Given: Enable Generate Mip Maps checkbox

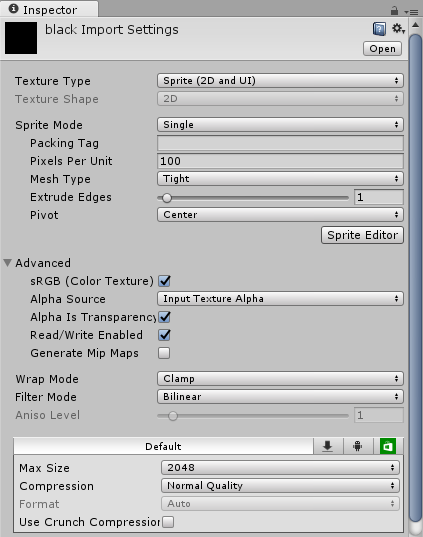Looking at the screenshot, I should 164,353.
